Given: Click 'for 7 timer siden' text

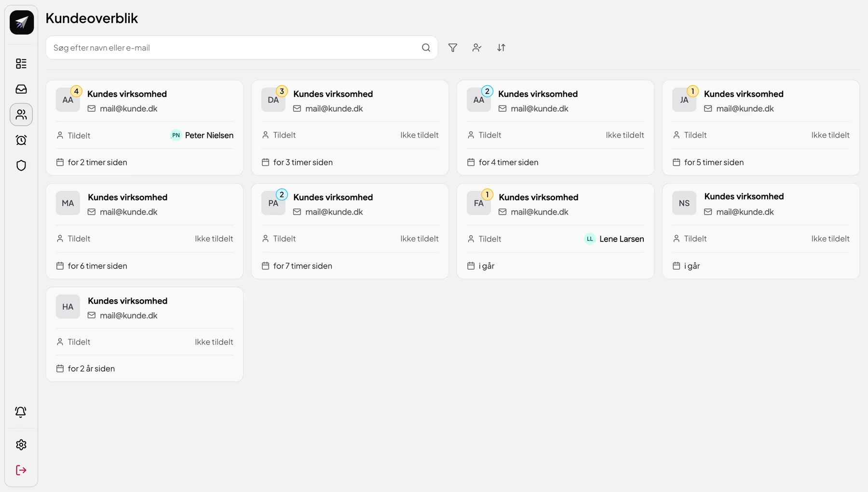Looking at the screenshot, I should 303,266.
